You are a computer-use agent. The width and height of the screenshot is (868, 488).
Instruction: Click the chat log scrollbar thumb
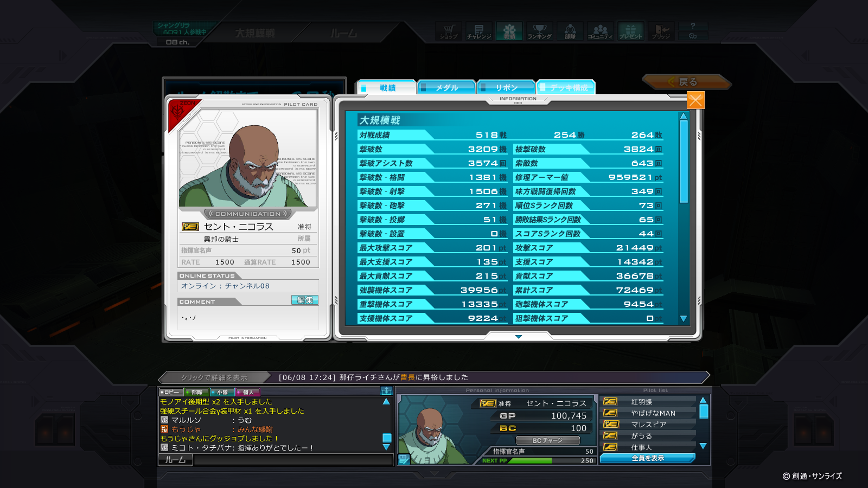(386, 438)
